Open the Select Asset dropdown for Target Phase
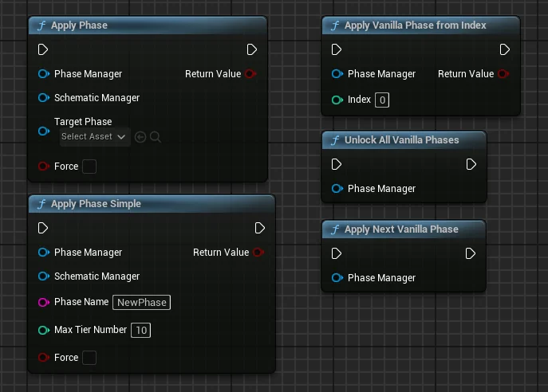Viewport: 548px width, 392px height. [x=94, y=136]
